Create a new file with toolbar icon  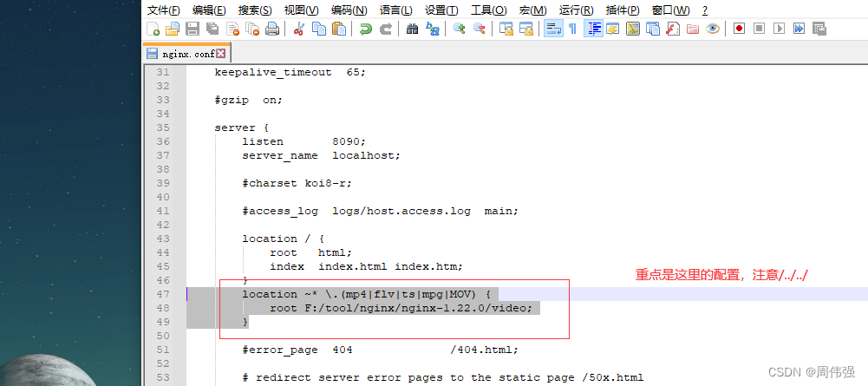coord(153,29)
